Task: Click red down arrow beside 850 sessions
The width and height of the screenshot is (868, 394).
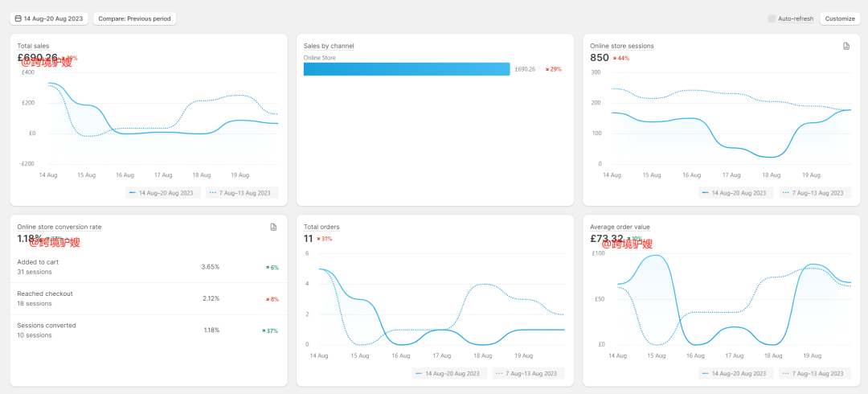Action: click(x=616, y=59)
